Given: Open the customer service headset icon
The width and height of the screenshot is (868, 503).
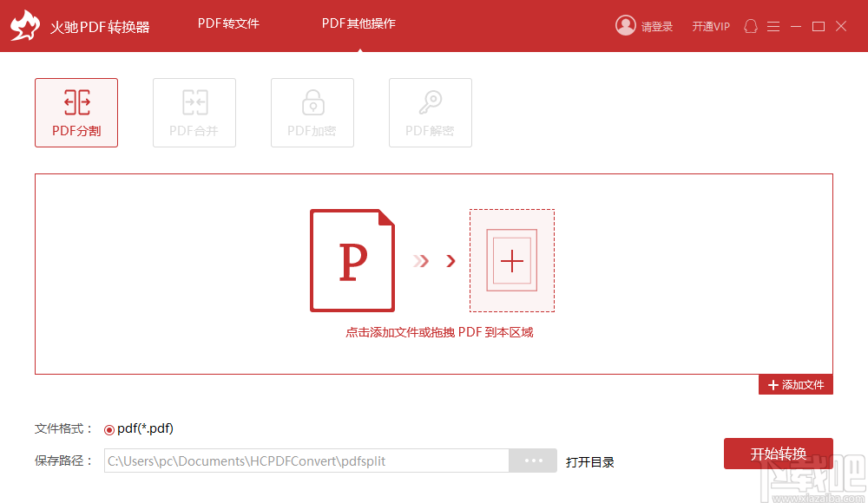Looking at the screenshot, I should [x=751, y=26].
